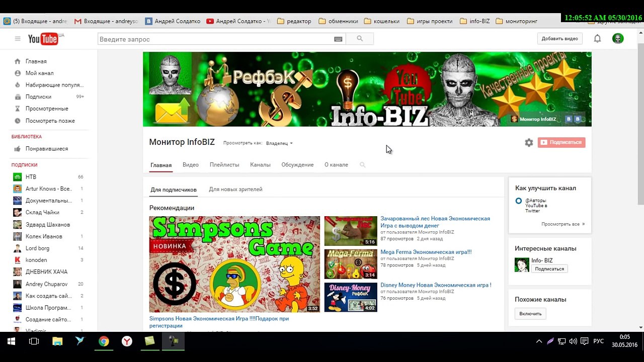
Task: Switch to the О канале tab
Action: click(x=336, y=165)
